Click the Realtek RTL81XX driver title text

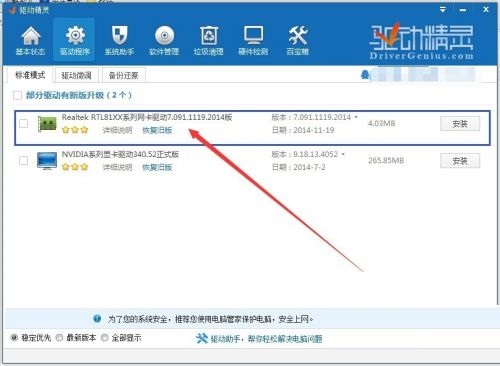click(147, 117)
